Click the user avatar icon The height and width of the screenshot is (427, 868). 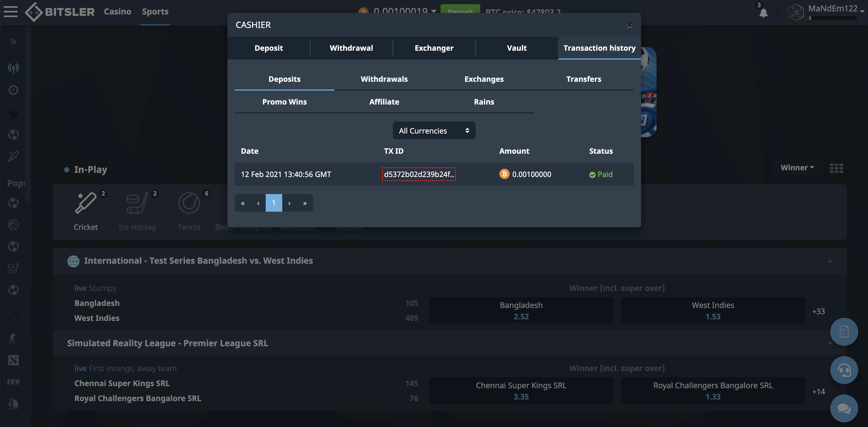pos(796,12)
